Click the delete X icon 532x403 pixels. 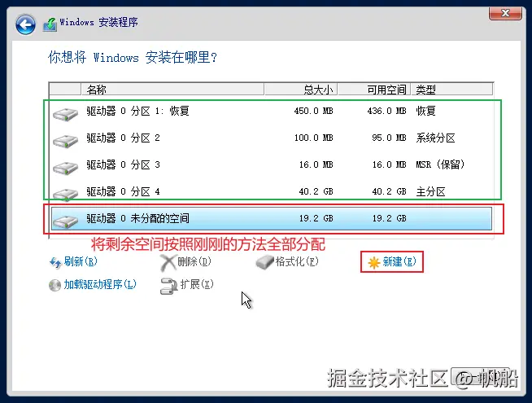168,263
